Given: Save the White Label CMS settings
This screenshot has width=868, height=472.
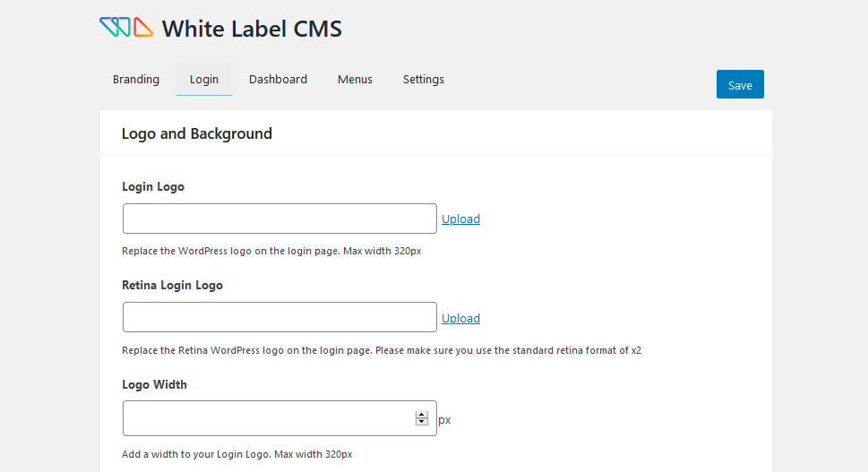Looking at the screenshot, I should coord(740,84).
